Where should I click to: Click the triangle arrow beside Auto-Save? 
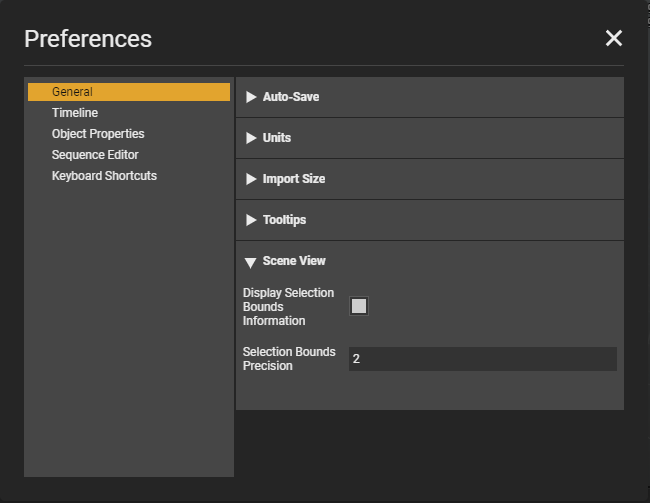pyautogui.click(x=251, y=97)
